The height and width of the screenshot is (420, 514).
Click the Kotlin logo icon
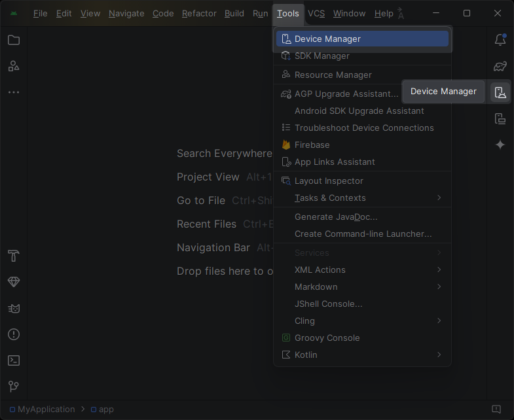286,355
